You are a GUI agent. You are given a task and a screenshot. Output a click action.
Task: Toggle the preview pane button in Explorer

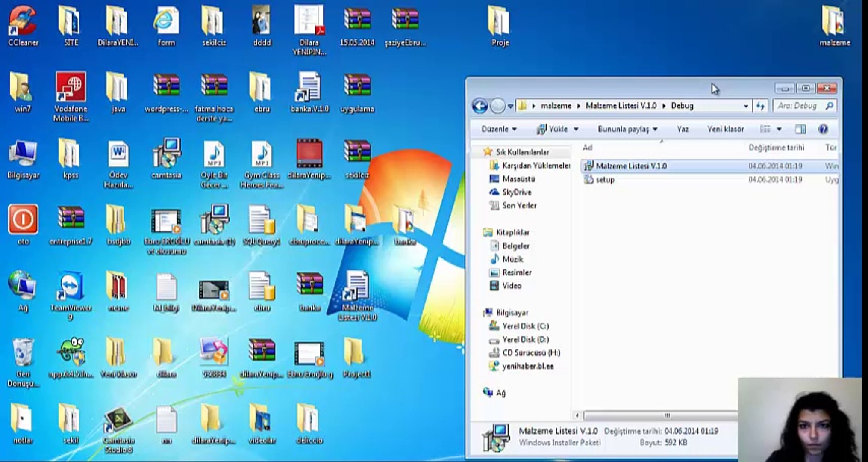point(800,129)
